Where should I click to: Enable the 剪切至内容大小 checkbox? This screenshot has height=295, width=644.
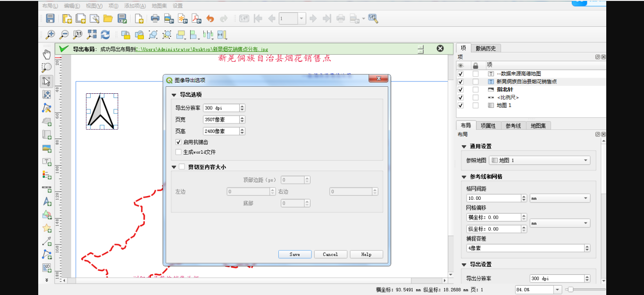[182, 166]
